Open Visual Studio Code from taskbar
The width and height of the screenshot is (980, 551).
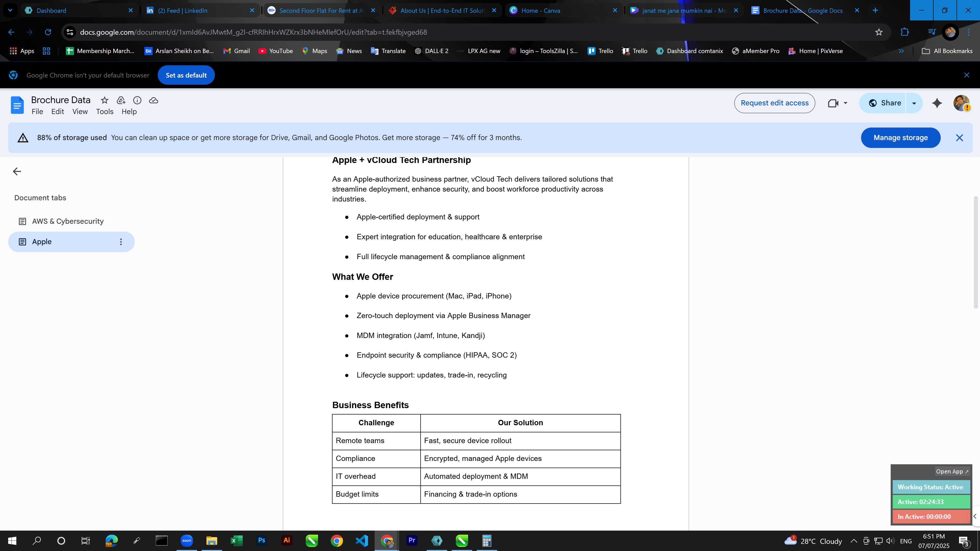362,541
